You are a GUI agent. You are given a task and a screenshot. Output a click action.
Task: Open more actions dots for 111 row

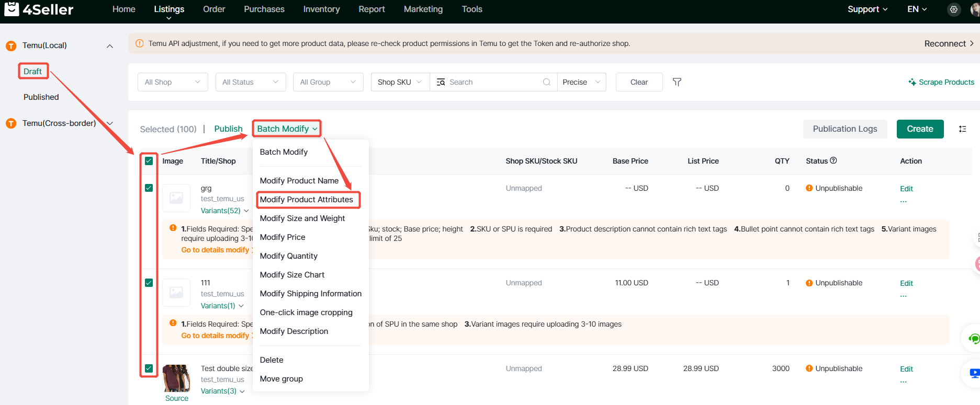point(904,296)
